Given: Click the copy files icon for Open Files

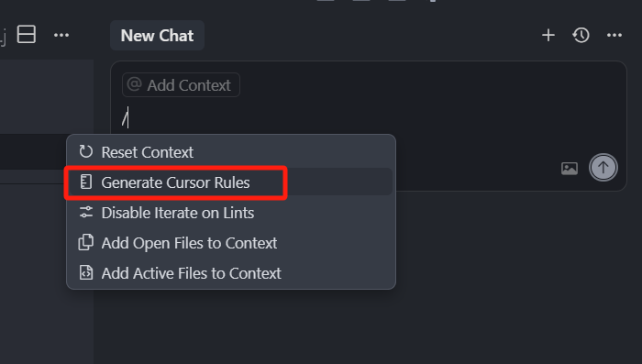Looking at the screenshot, I should (x=86, y=242).
